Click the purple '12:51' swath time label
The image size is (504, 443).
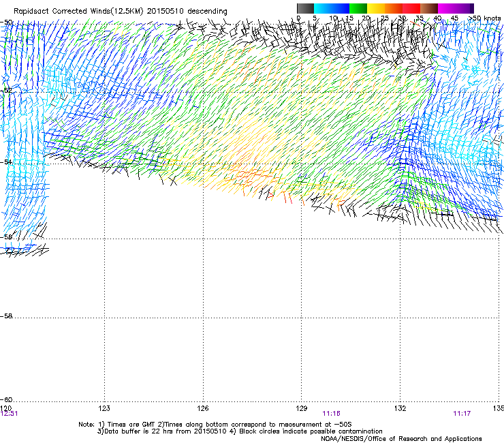pyautogui.click(x=10, y=414)
